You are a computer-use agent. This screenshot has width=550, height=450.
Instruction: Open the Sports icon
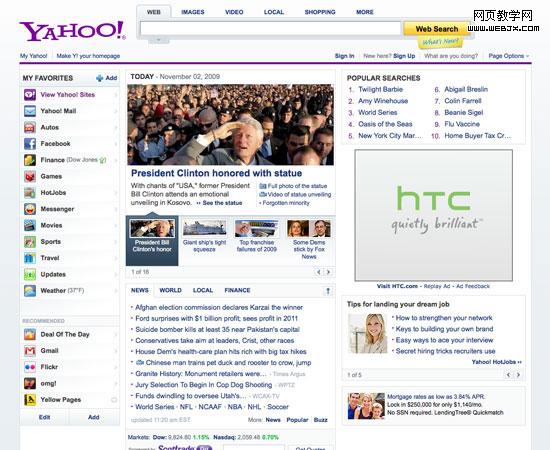[30, 242]
